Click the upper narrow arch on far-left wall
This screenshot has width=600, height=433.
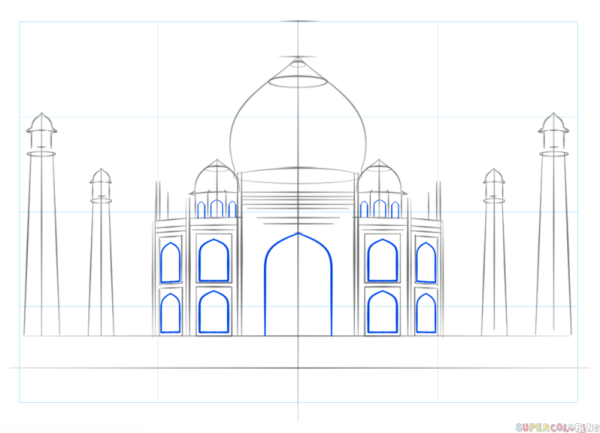171,262
